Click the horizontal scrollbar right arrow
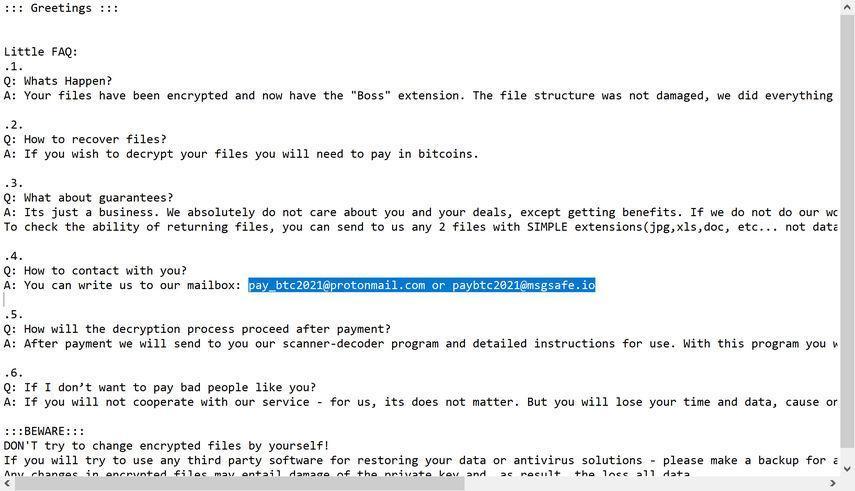This screenshot has width=855, height=491. pyautogui.click(x=832, y=484)
